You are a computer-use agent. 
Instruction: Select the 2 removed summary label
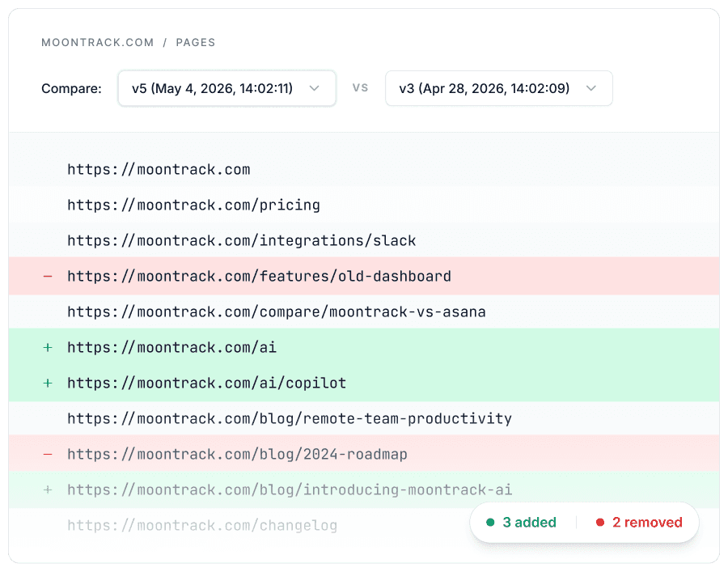647,523
